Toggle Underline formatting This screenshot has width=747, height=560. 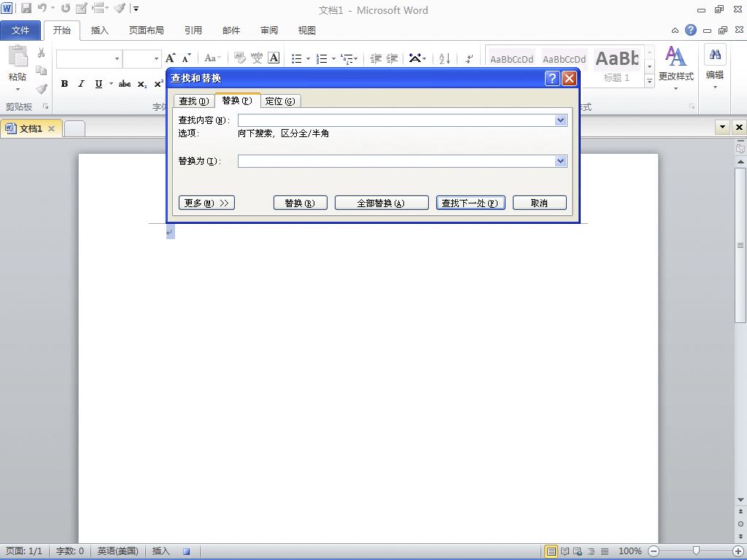pos(98,84)
